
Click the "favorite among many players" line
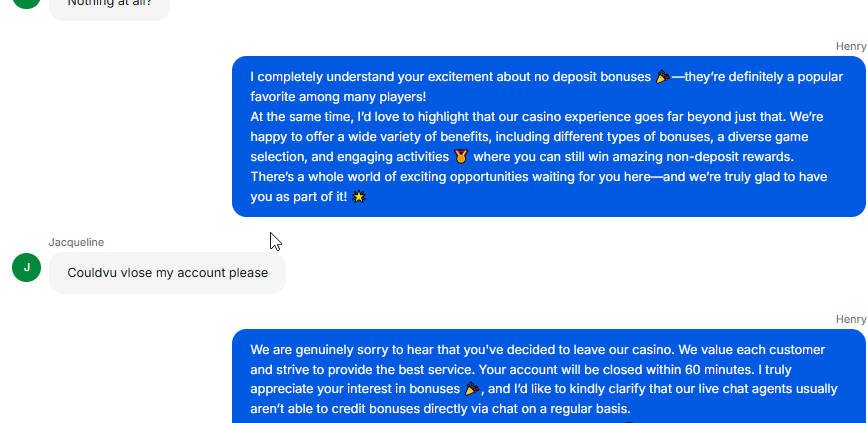click(x=338, y=97)
